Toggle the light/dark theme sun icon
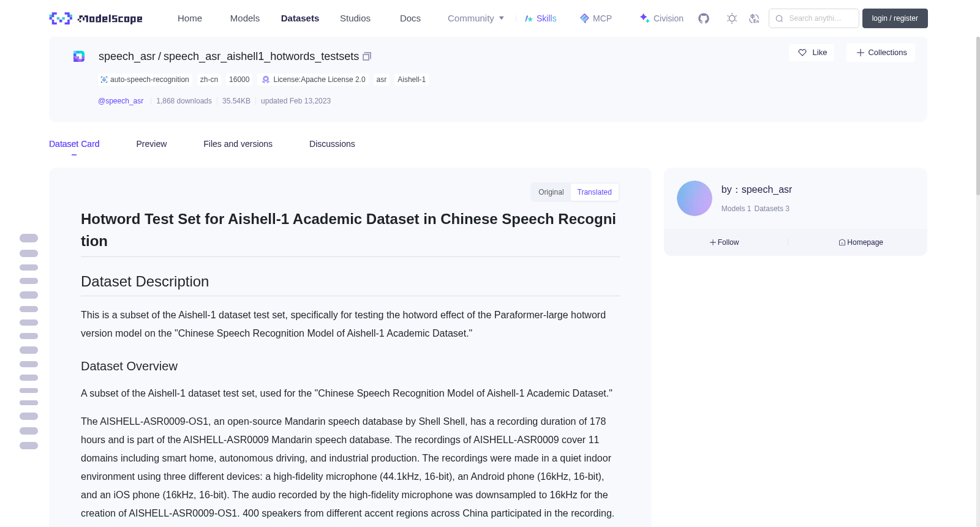The width and height of the screenshot is (980, 527). 732,18
